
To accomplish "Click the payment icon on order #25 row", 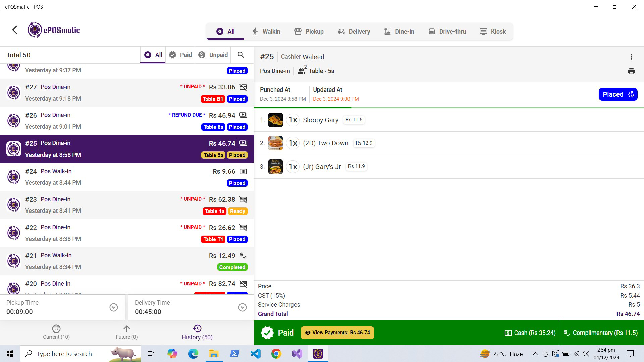I will [x=244, y=143].
